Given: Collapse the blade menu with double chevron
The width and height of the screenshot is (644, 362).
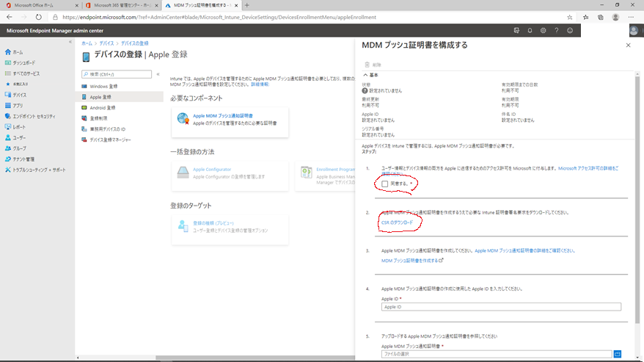Looking at the screenshot, I should [158, 74].
